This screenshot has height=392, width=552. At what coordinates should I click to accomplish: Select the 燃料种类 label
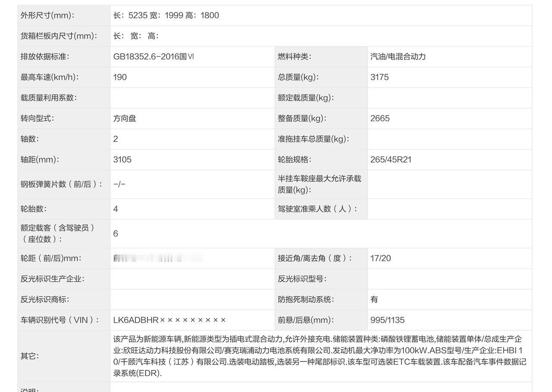coord(295,56)
